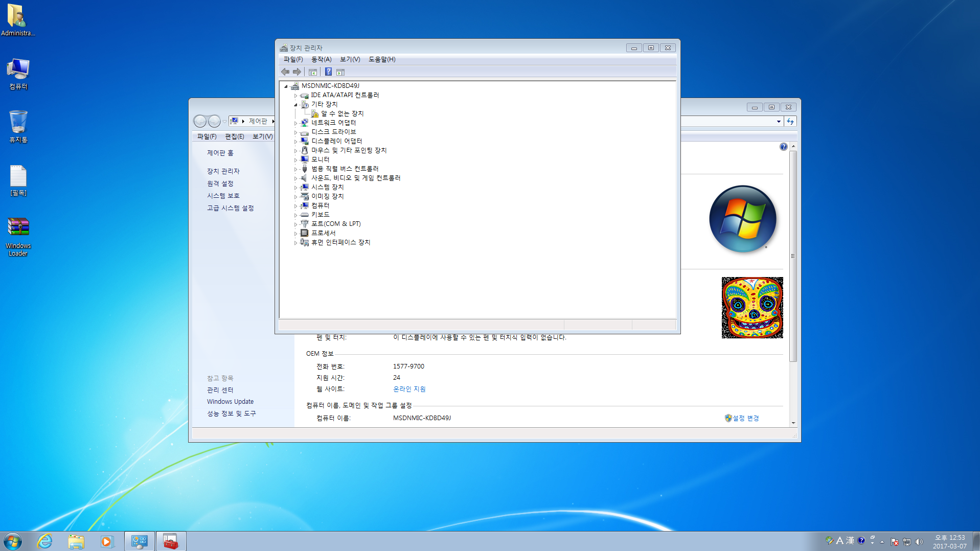
Task: Open Windows Explorer folder on taskbar
Action: 76,541
